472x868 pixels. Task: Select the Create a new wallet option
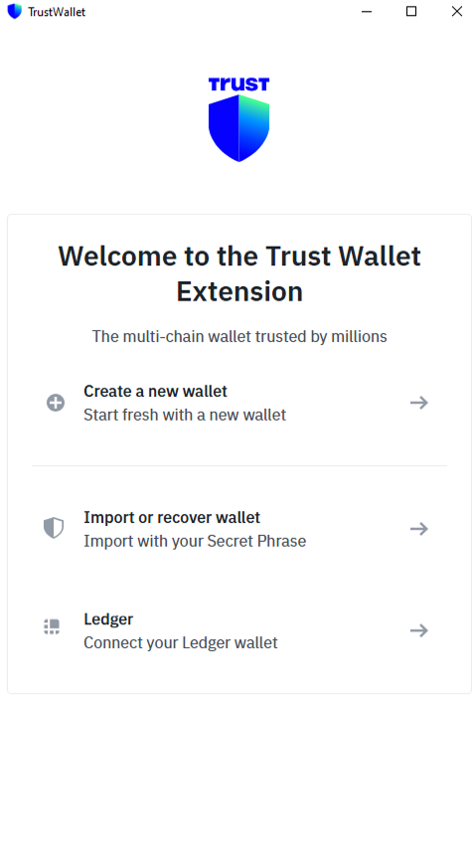coord(239,403)
